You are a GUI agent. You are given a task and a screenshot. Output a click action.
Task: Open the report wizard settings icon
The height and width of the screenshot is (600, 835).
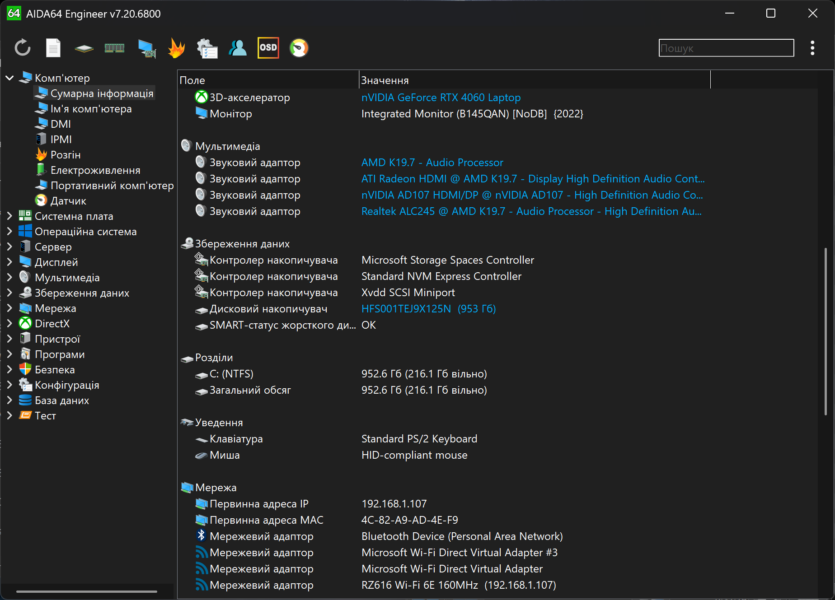207,48
